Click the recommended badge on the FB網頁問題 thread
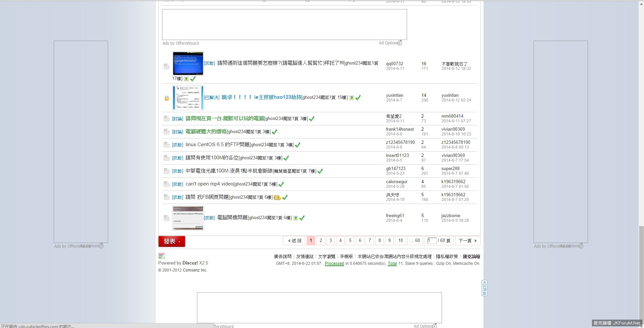The height and width of the screenshot is (328, 644). 277,198
